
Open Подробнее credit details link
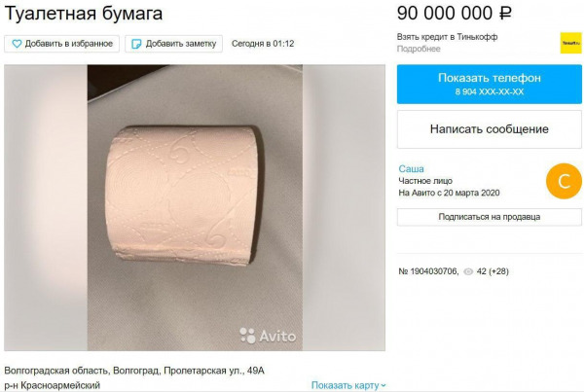(419, 49)
